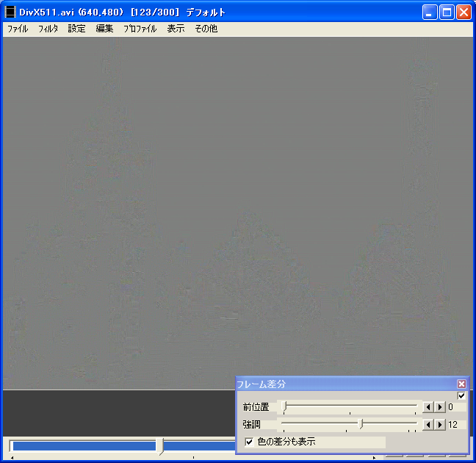
Task: Click the video frame seek bar handle
Action: pyautogui.click(x=160, y=445)
